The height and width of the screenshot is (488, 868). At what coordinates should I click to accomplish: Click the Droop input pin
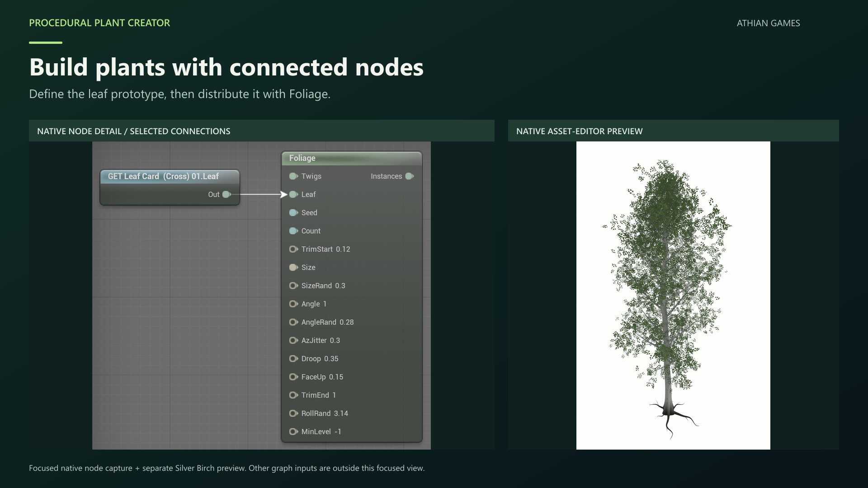click(293, 359)
